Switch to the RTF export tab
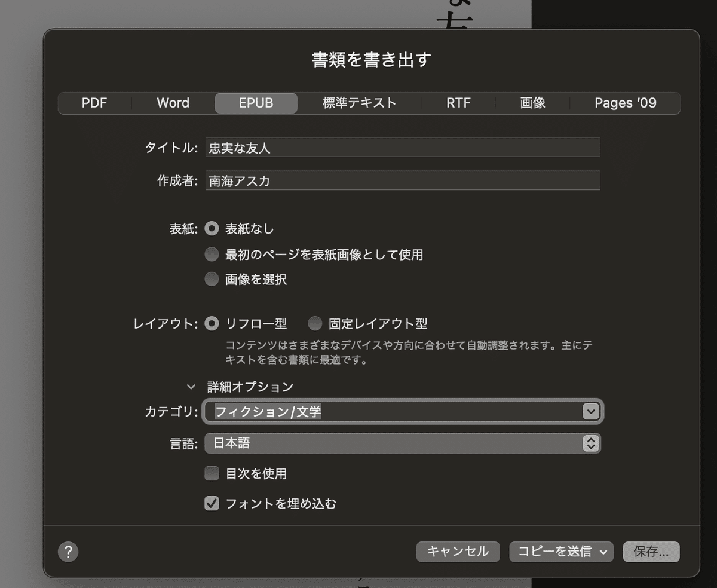This screenshot has height=588, width=717. pyautogui.click(x=458, y=103)
